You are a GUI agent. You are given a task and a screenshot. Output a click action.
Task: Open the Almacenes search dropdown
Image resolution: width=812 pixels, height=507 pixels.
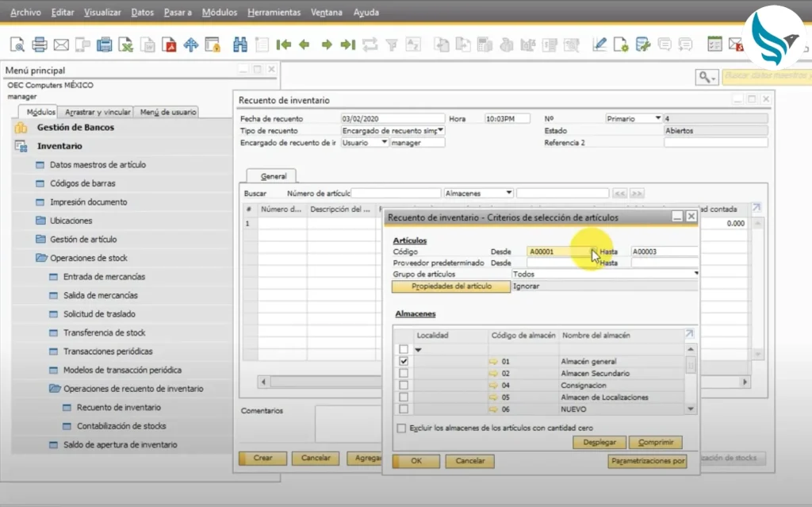(x=509, y=194)
